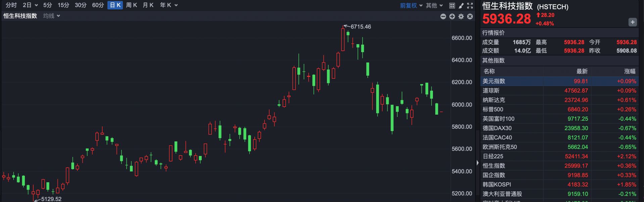Open the 2日 period dropdown

pos(30,5)
